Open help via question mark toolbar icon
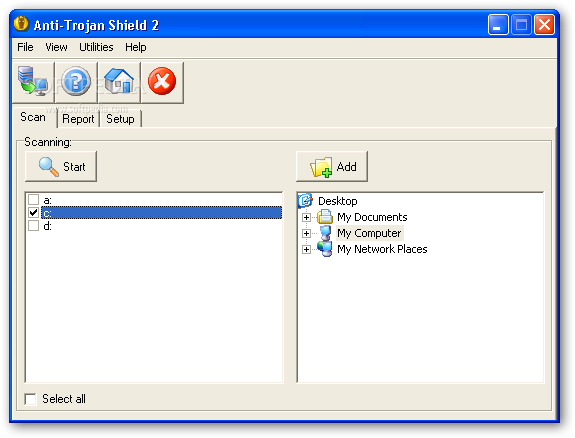 click(76, 82)
